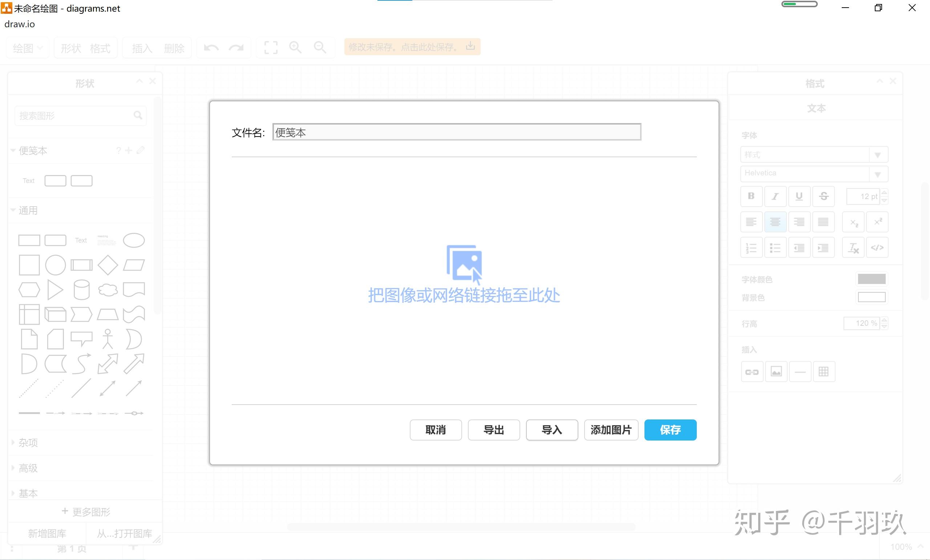The width and height of the screenshot is (930, 560).
Task: Click the 字体颜色 color swatch
Action: click(872, 279)
